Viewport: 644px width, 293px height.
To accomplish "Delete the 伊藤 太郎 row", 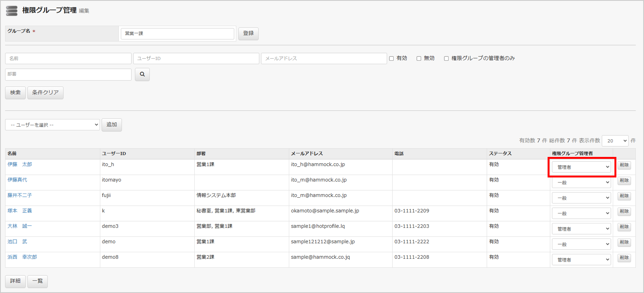I will (624, 165).
